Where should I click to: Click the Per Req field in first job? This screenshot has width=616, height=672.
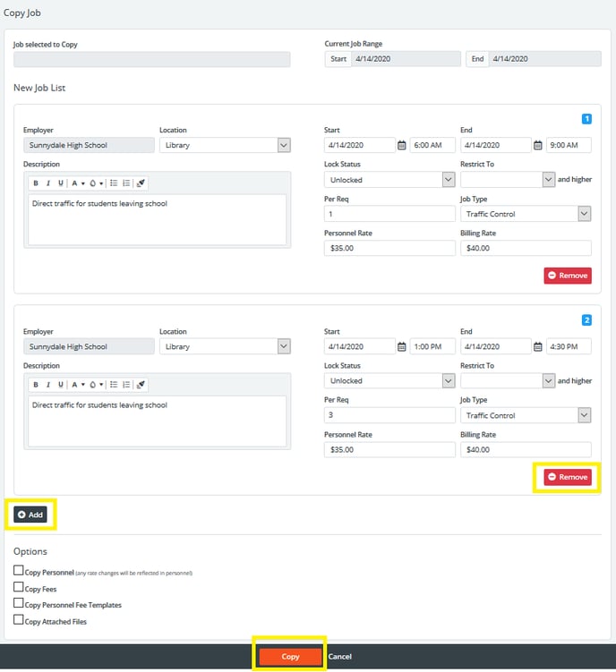point(389,214)
